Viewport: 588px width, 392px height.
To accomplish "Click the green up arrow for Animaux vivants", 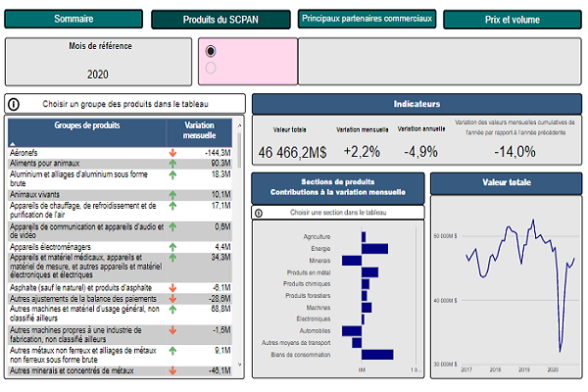I will [172, 194].
